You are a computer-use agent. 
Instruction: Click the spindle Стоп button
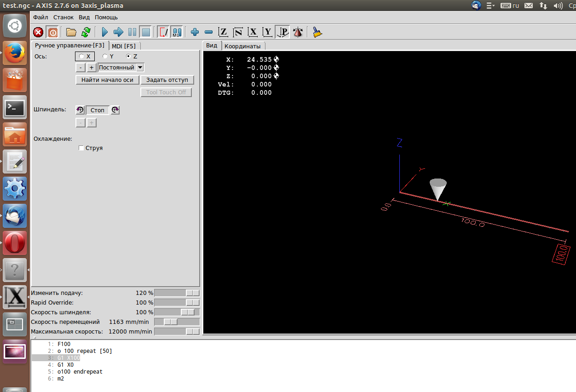coord(98,110)
